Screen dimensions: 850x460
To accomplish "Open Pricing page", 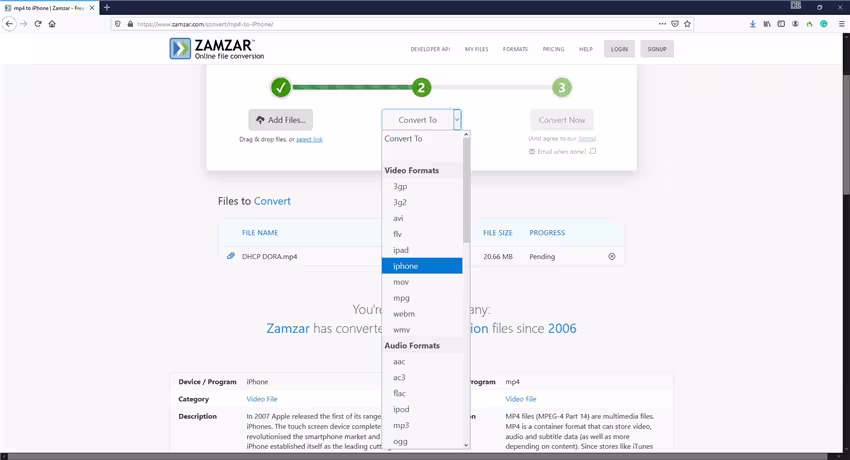I will click(553, 49).
